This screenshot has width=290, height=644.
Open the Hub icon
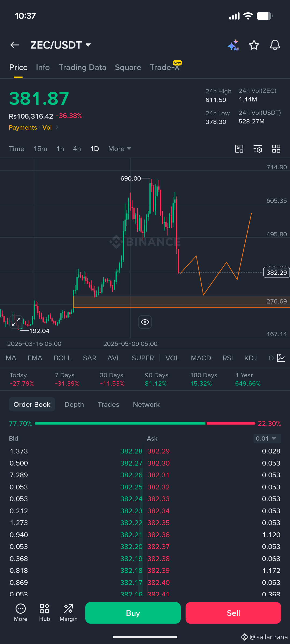(45, 613)
